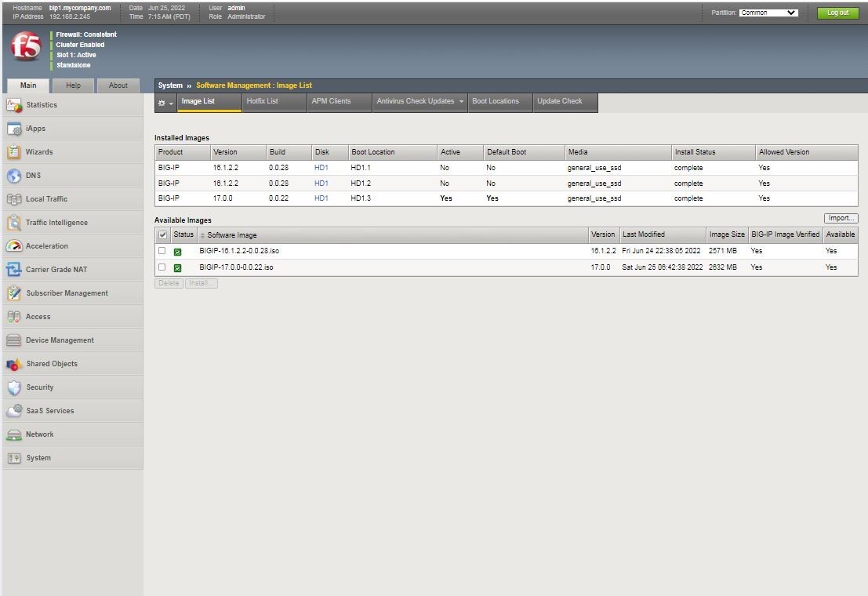Open the Network icon
Viewport: 868px width, 596px height.
pyautogui.click(x=14, y=434)
